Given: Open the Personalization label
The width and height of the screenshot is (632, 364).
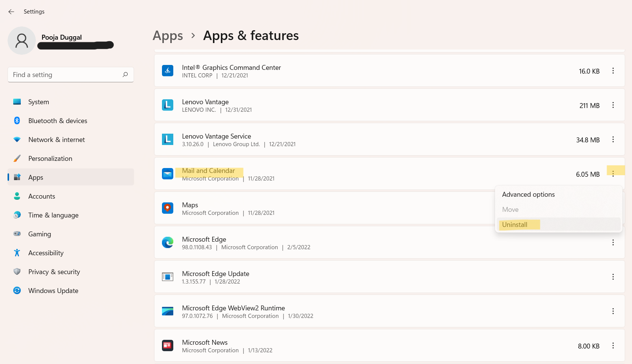Looking at the screenshot, I should point(50,159).
